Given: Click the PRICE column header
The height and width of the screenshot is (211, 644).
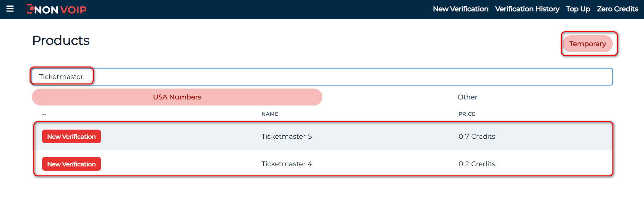Looking at the screenshot, I should pos(467,114).
